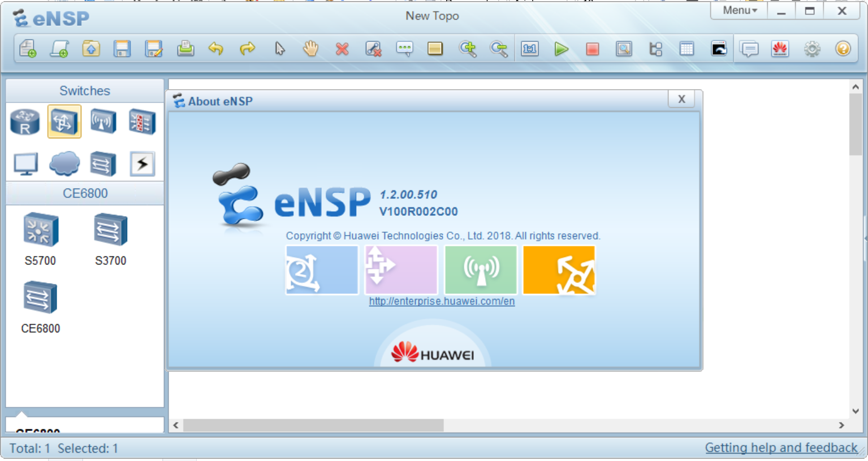
Task: Activate the hand pan tool
Action: 310,49
